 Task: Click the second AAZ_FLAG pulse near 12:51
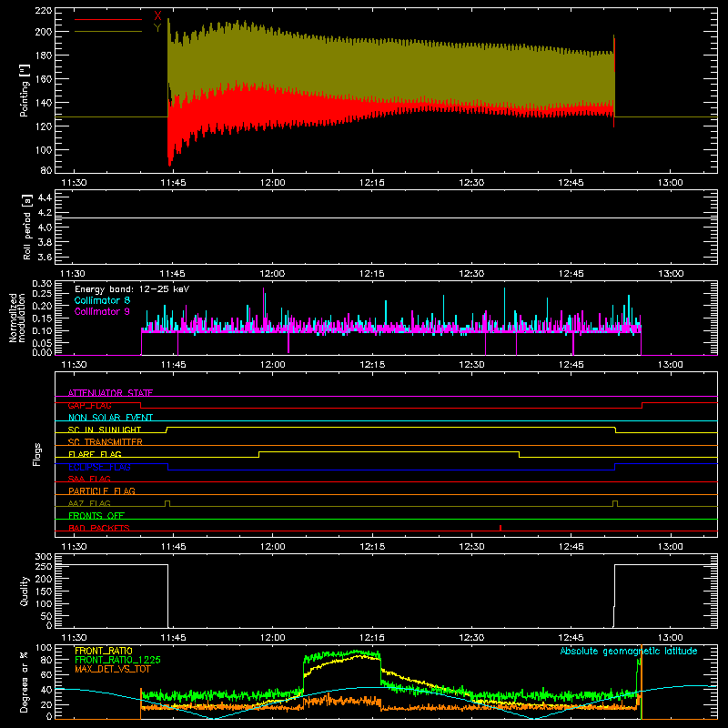(615, 503)
